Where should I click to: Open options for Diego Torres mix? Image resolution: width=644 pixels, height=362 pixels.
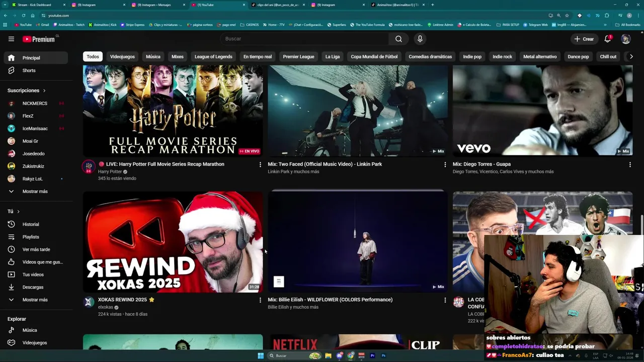click(x=630, y=164)
